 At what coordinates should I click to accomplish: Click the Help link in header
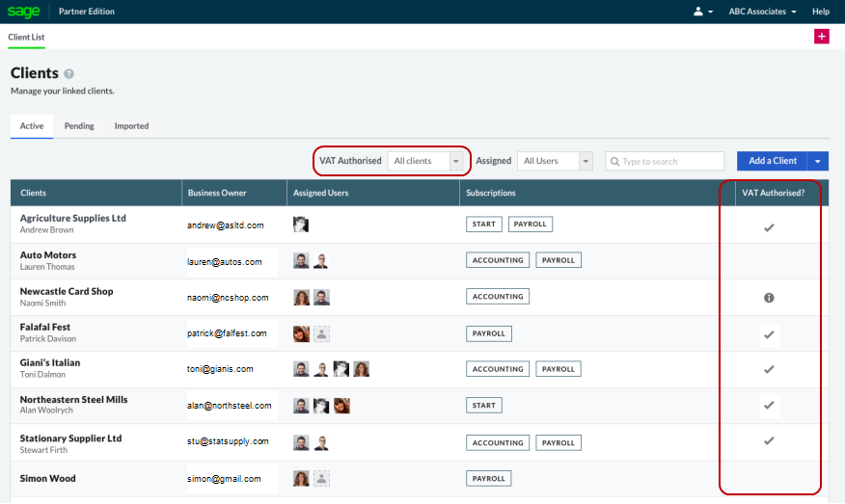(821, 12)
